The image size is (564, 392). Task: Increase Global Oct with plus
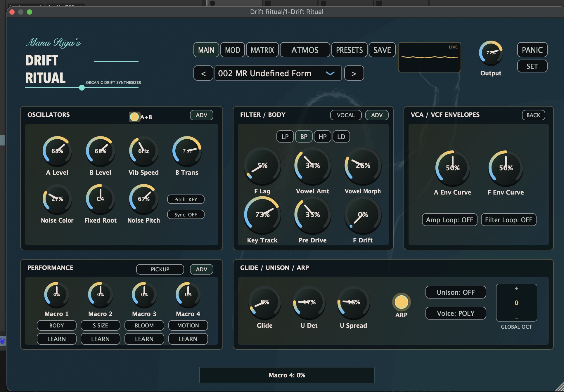click(x=516, y=289)
